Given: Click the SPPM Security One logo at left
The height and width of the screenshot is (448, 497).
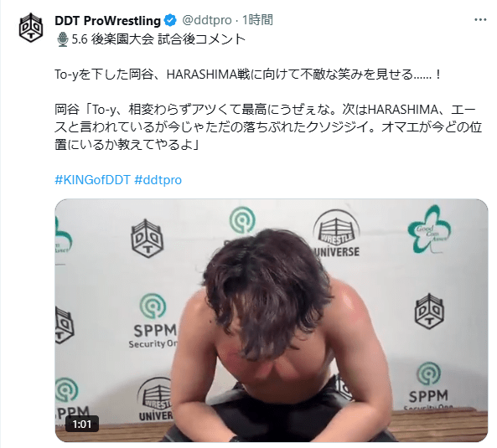Looking at the screenshot, I should click(153, 322).
